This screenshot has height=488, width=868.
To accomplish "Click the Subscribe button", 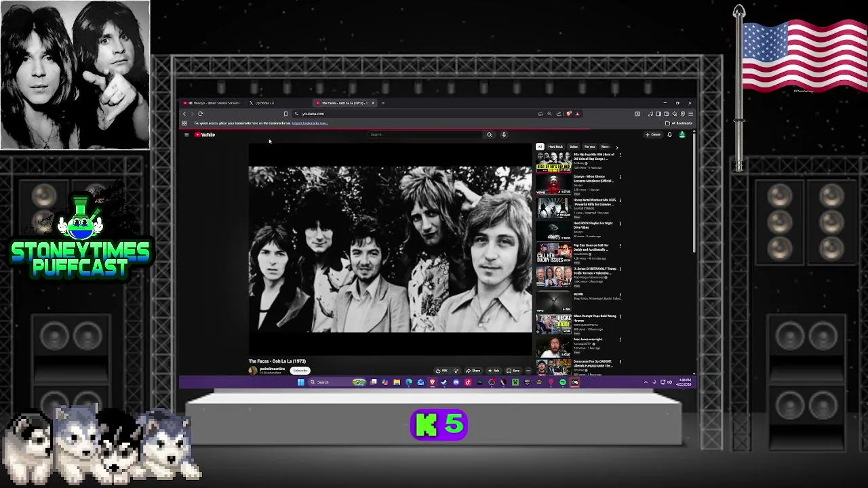I will tap(300, 371).
